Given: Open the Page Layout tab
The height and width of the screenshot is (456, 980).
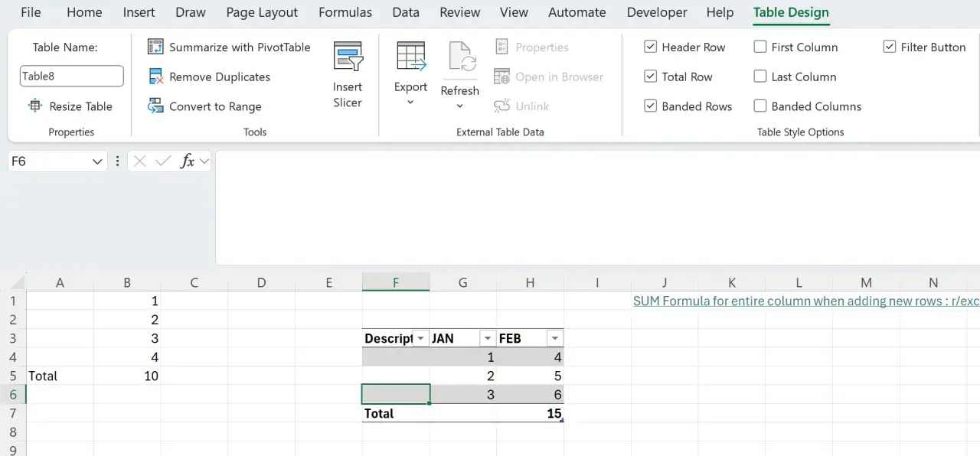Looking at the screenshot, I should (262, 12).
